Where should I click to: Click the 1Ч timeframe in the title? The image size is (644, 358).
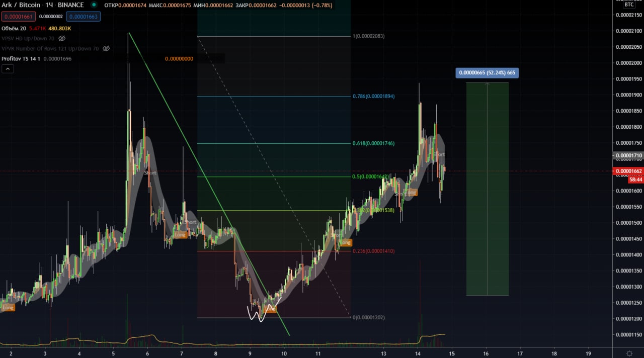click(x=49, y=5)
